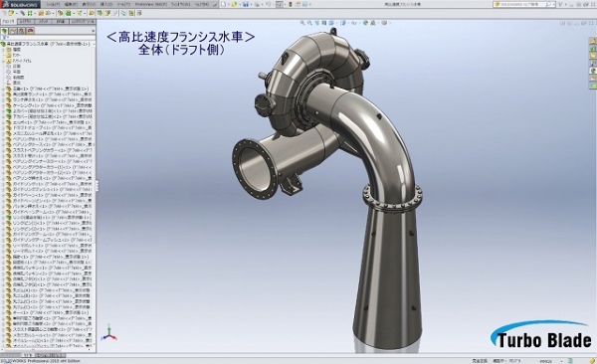597x364 pixels.
Task: Click the Rebuild traffic light icon
Action: pyautogui.click(x=291, y=4)
